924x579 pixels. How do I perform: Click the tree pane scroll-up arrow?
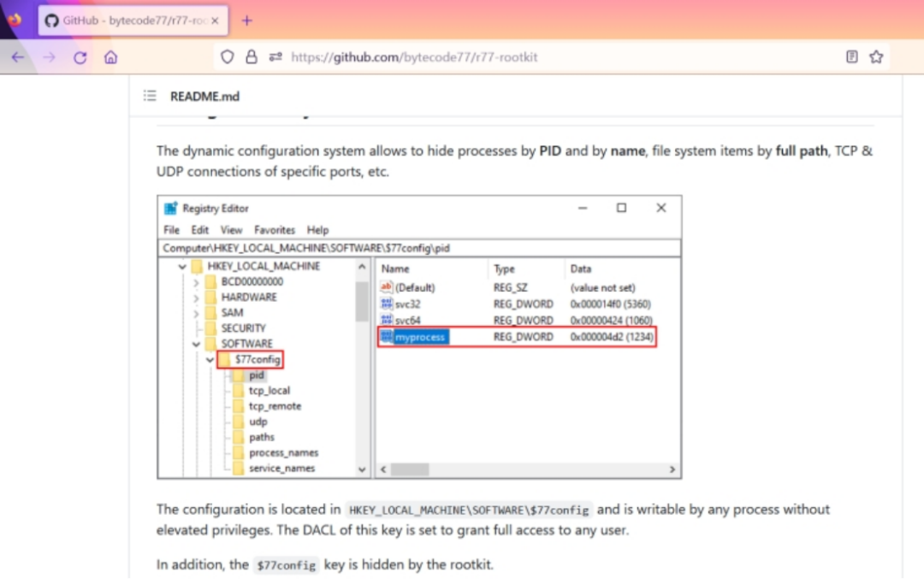(362, 267)
